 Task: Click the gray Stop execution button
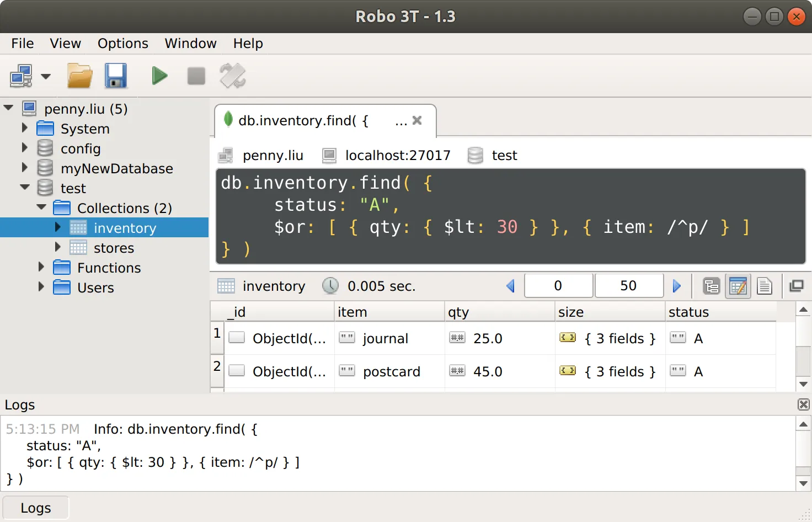click(196, 76)
